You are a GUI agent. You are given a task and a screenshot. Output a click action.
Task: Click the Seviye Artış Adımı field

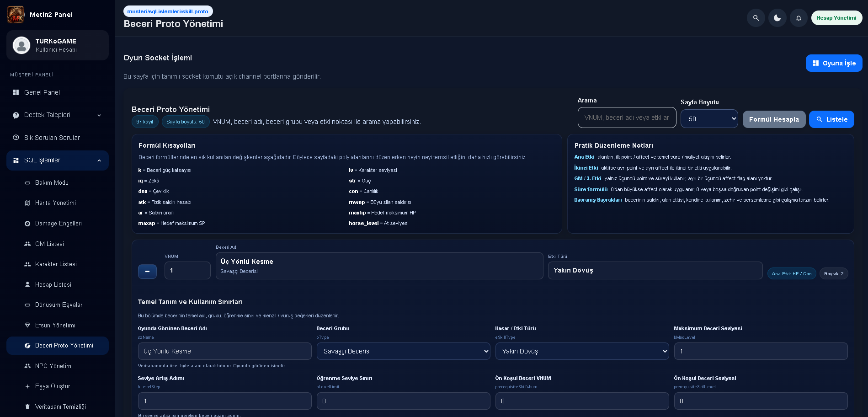(x=224, y=401)
